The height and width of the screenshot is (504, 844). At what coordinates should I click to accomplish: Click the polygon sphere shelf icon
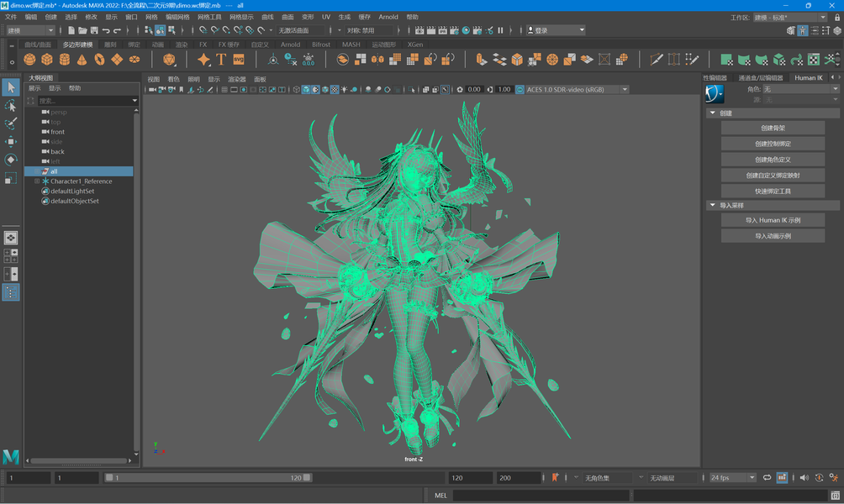pos(29,60)
